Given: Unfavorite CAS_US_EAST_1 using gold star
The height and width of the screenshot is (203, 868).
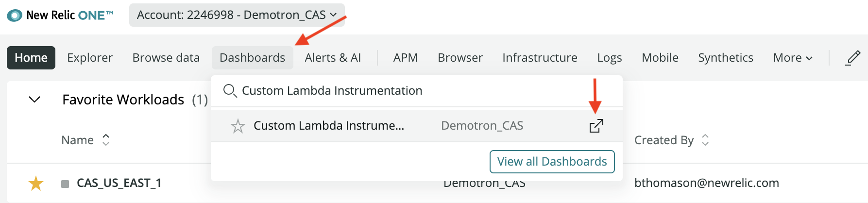Looking at the screenshot, I should click(36, 183).
